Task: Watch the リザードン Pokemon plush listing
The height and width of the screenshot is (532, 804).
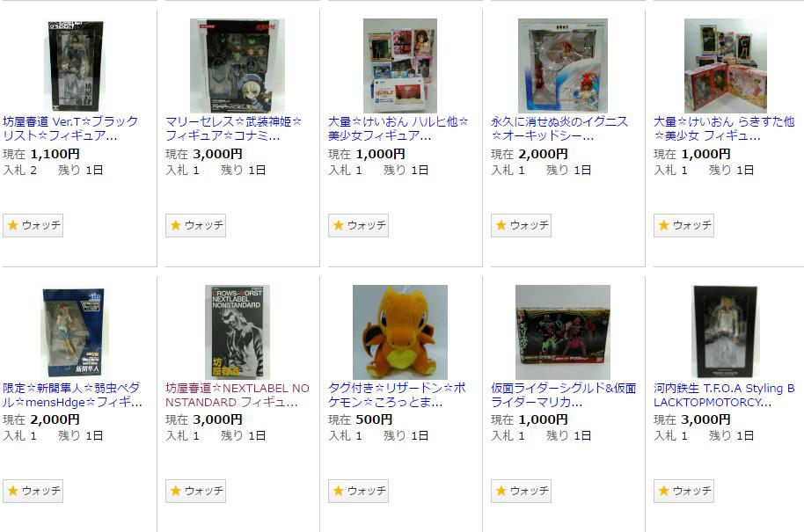Action: [x=358, y=491]
